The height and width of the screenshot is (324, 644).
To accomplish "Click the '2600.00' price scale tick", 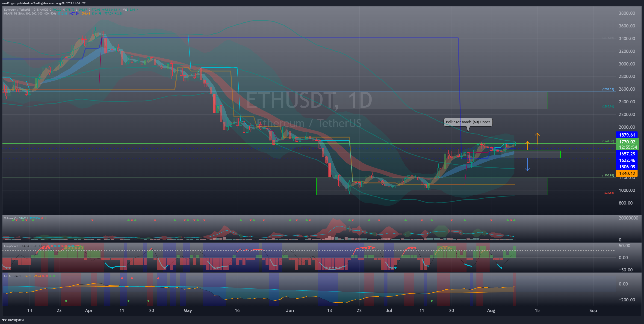I will (x=627, y=89).
